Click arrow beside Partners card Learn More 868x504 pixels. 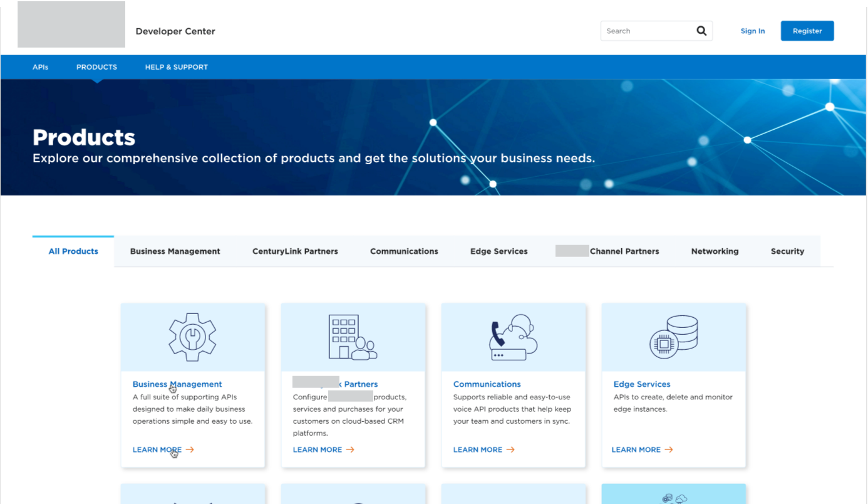pos(350,449)
